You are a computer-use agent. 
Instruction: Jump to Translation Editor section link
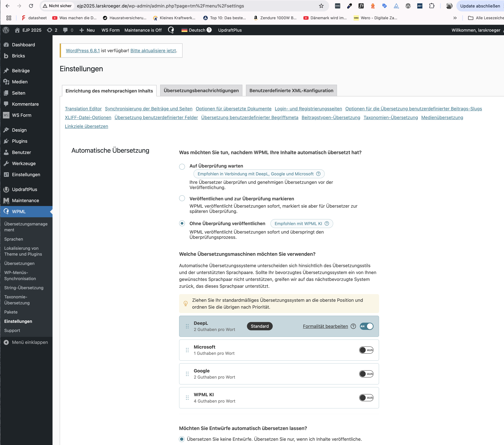tap(83, 109)
